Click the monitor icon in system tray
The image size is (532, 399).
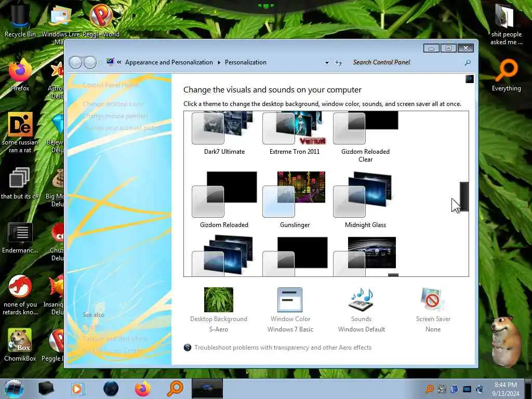click(467, 389)
